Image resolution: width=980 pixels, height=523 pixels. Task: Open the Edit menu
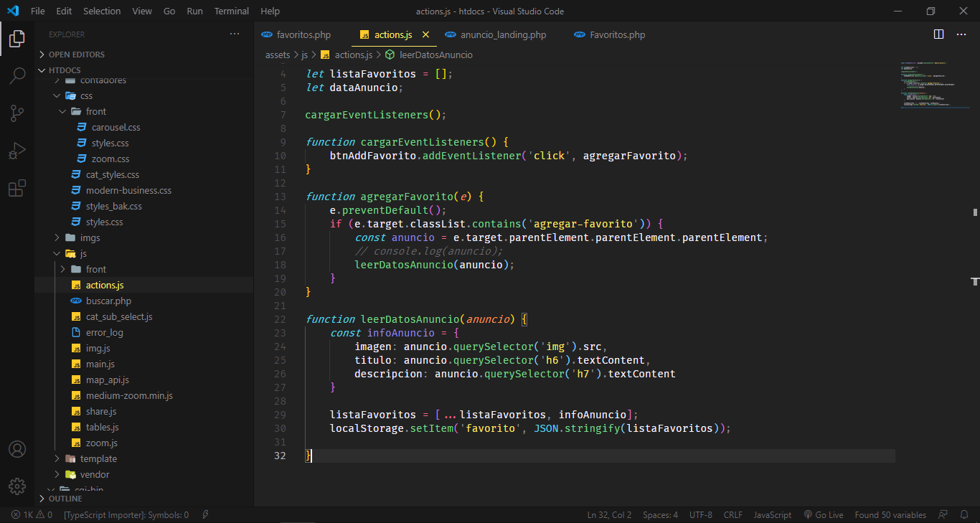click(x=64, y=11)
